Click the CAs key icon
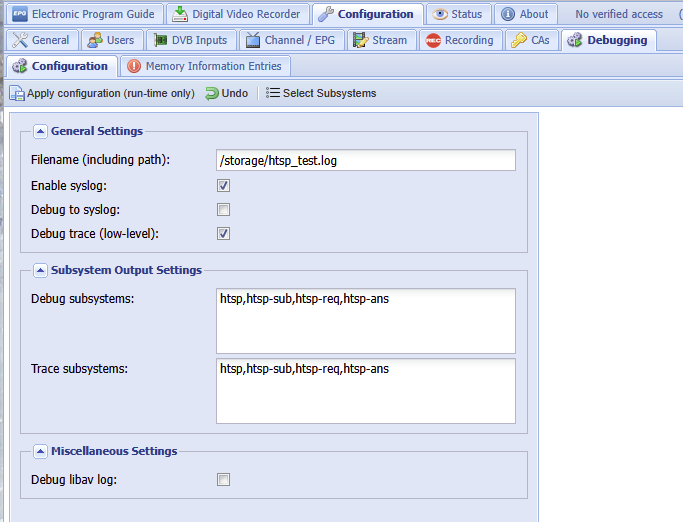Image resolution: width=683 pixels, height=522 pixels. point(518,40)
